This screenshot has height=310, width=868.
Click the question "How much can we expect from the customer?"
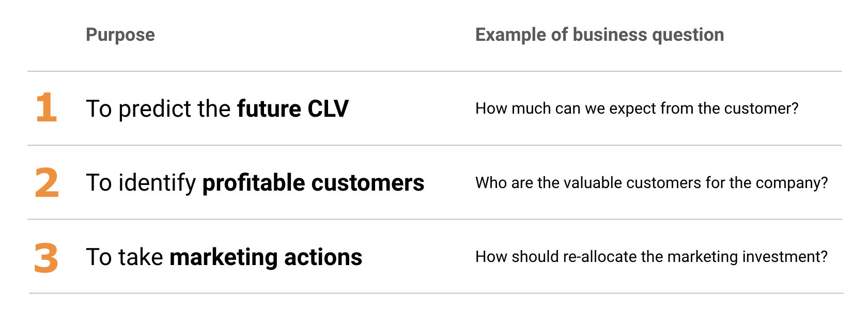point(637,109)
